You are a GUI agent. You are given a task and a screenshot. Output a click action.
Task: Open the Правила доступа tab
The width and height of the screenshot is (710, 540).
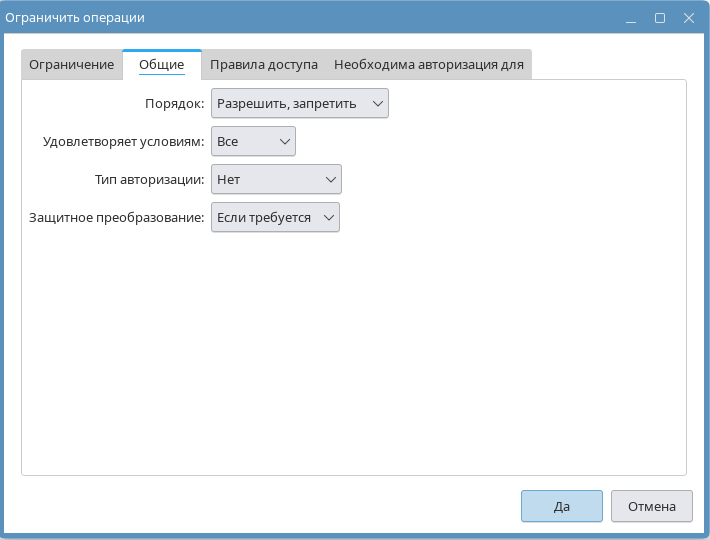pyautogui.click(x=264, y=65)
